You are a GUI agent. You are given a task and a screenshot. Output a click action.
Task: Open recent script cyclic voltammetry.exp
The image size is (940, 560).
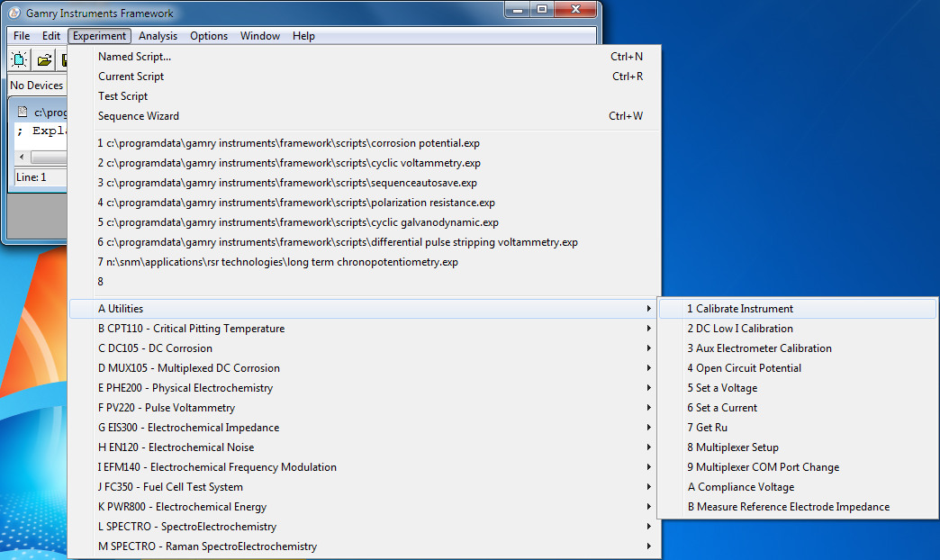pyautogui.click(x=365, y=163)
